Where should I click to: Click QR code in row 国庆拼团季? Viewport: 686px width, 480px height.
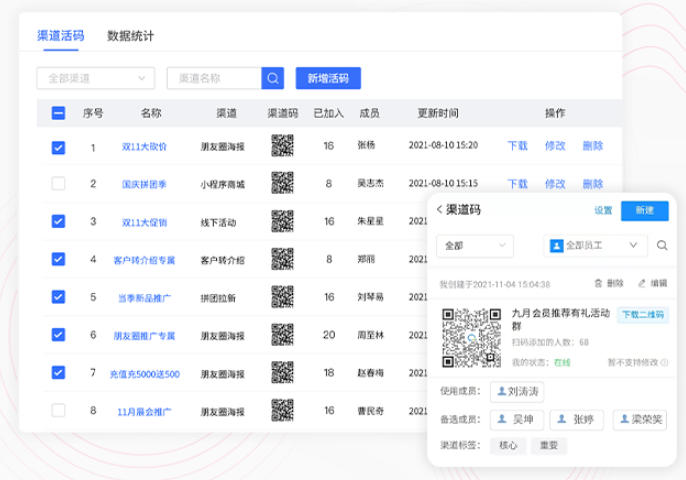282,183
